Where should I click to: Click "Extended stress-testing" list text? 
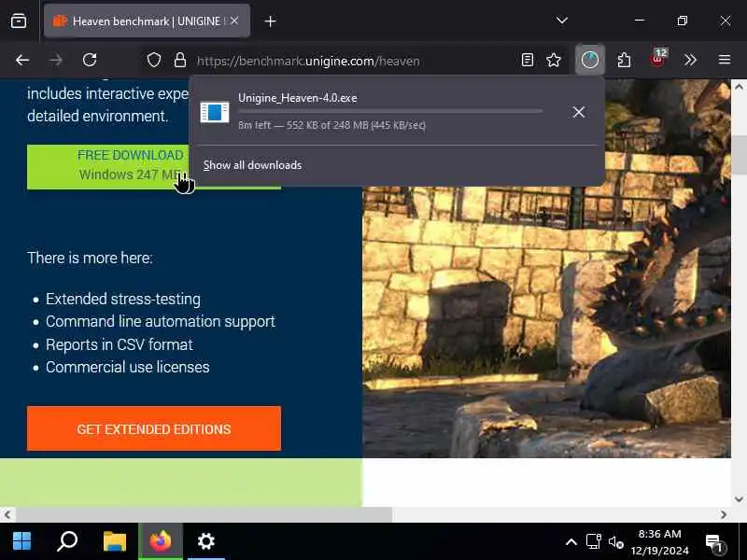[123, 299]
